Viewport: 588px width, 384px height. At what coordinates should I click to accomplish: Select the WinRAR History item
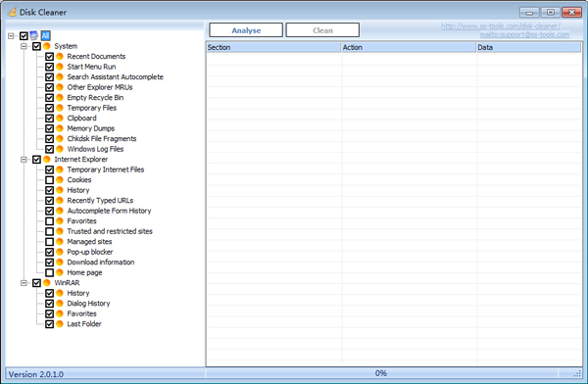[78, 293]
